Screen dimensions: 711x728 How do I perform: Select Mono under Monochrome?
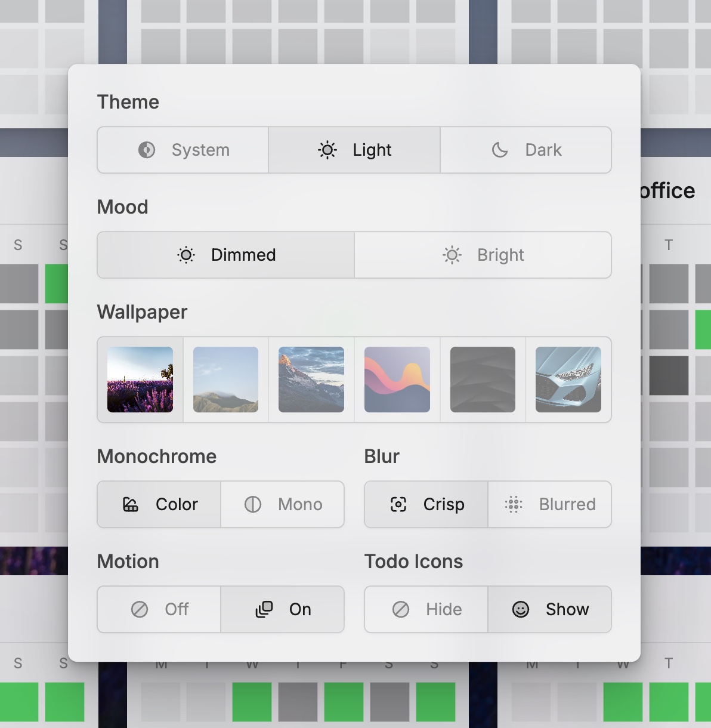click(x=283, y=504)
